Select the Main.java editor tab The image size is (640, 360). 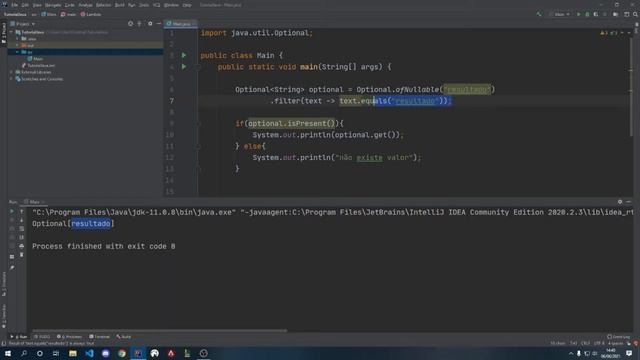click(x=180, y=24)
